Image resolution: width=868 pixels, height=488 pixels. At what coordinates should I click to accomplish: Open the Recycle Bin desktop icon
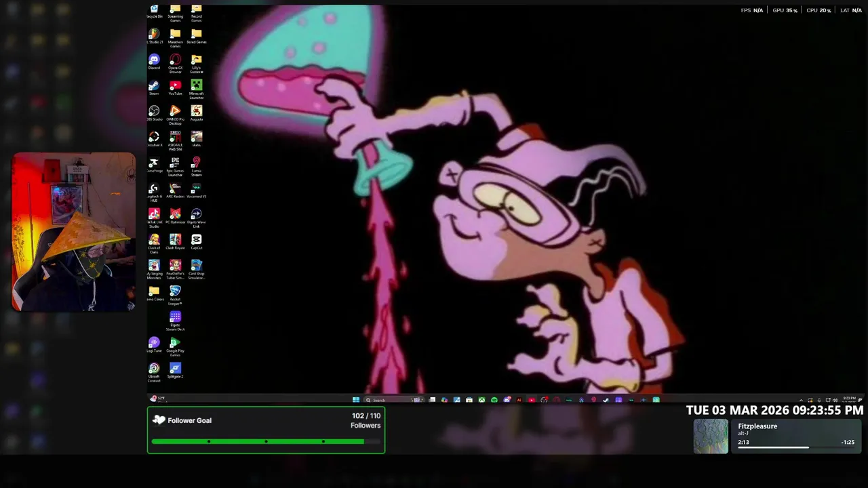coord(154,12)
